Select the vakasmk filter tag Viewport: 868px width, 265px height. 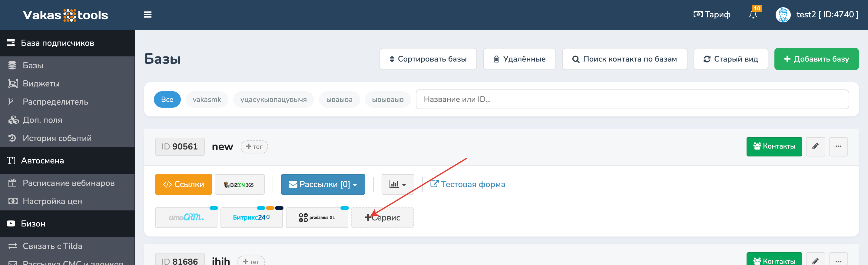point(207,99)
